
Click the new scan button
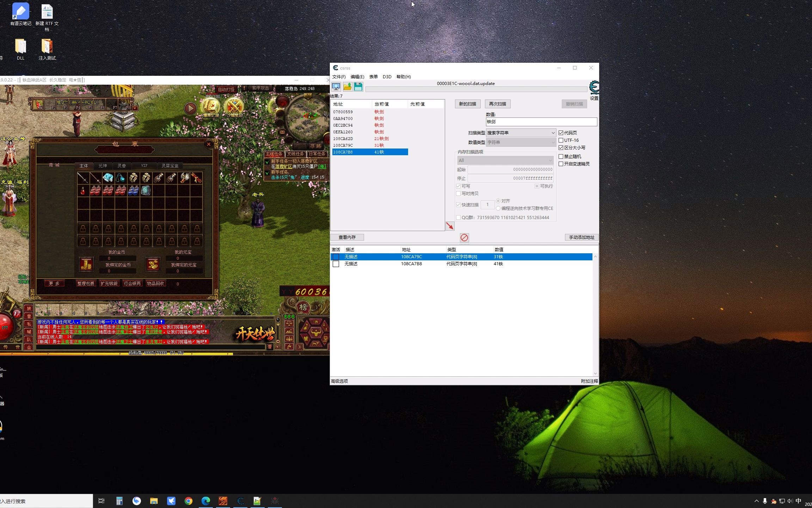468,104
